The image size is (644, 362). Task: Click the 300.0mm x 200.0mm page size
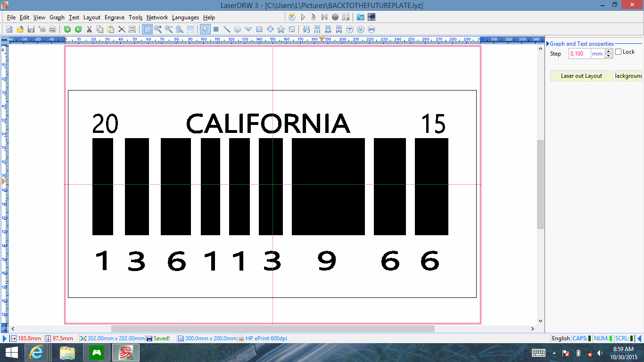(x=207, y=338)
